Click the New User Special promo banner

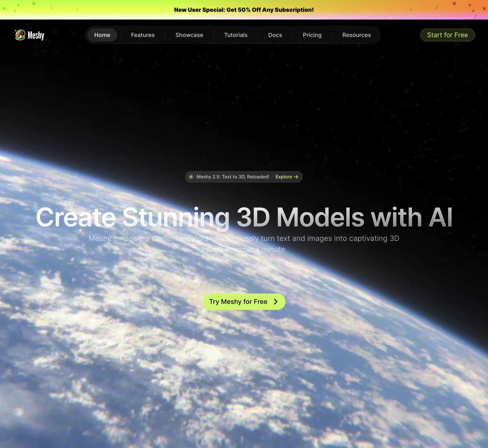(x=244, y=10)
